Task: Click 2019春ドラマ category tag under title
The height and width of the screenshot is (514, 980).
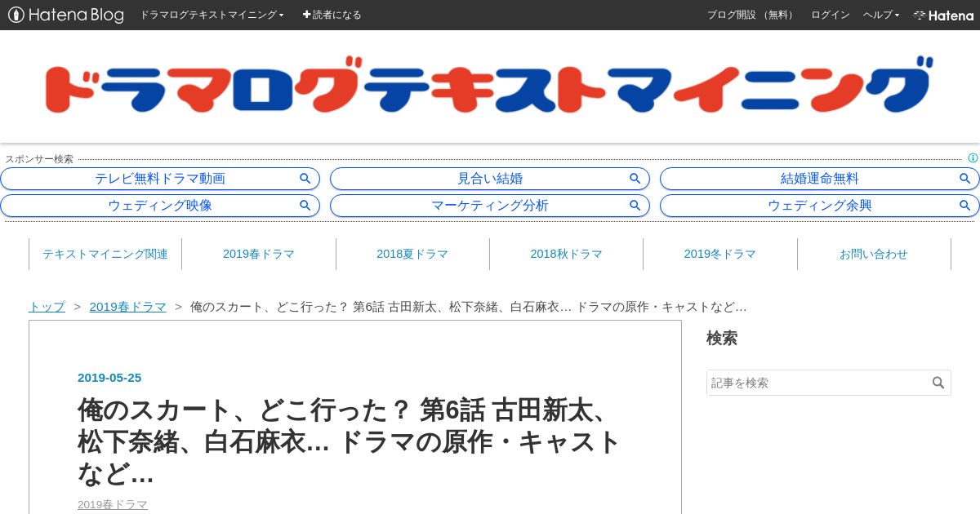Action: (x=113, y=504)
